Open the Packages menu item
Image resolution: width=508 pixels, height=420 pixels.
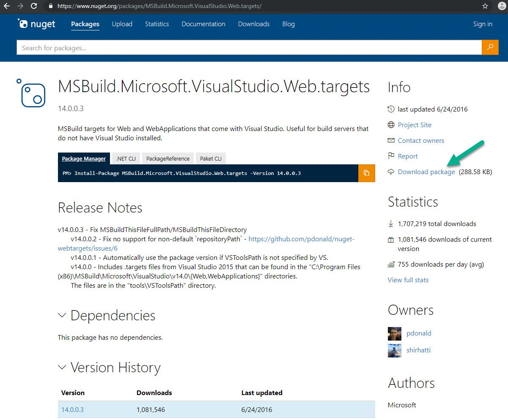pyautogui.click(x=85, y=24)
